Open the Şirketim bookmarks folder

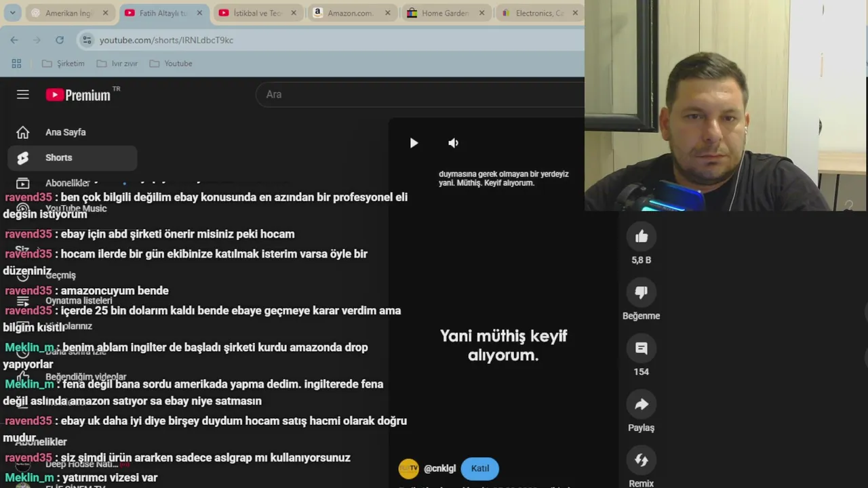pos(63,63)
